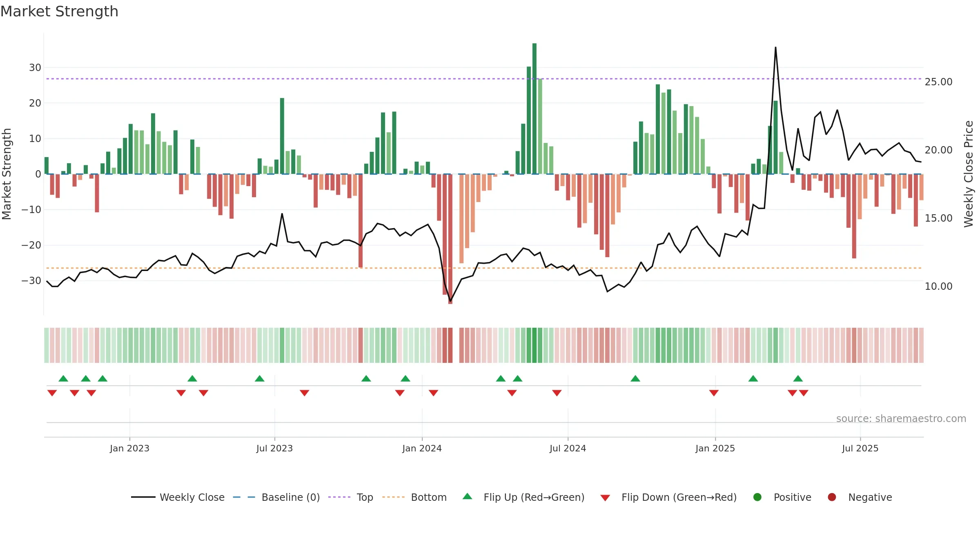Toggle the Baseline (0) legend item
The width and height of the screenshot is (980, 551).
pyautogui.click(x=276, y=497)
